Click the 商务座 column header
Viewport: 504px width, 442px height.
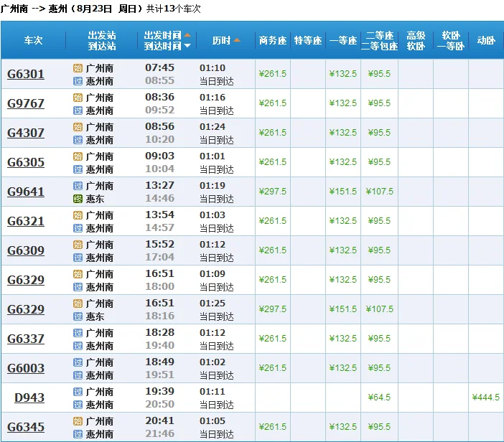pos(273,40)
